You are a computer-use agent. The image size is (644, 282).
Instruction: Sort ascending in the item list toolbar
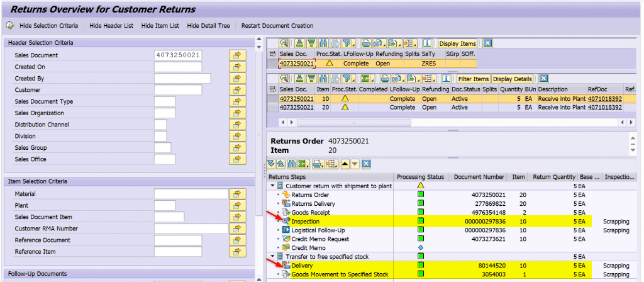point(299,79)
